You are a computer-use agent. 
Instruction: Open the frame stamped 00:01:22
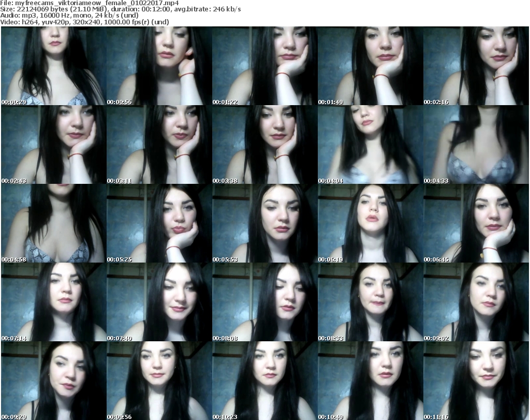264,66
